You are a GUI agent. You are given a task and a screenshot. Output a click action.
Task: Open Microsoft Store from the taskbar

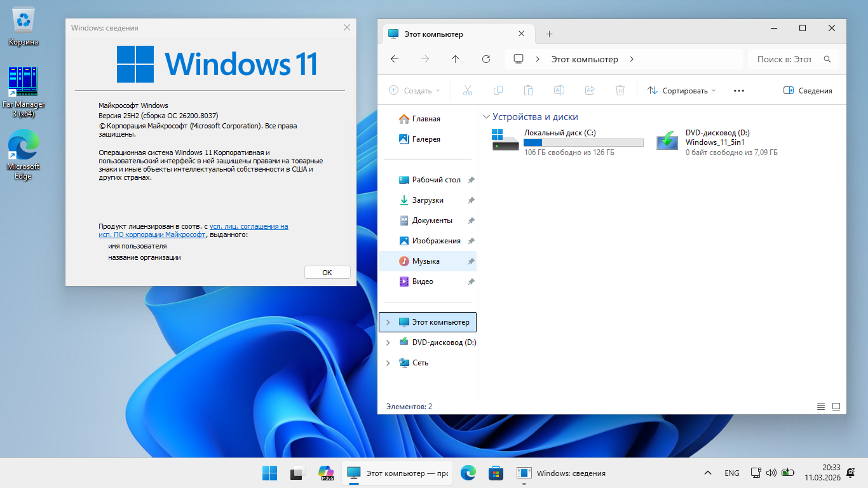pos(496,473)
